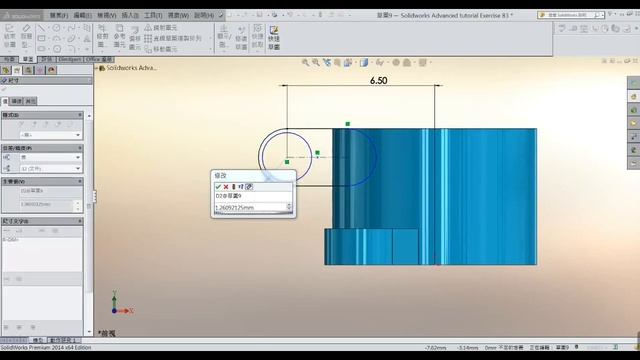Click the Offset Entities tool
This screenshot has width=640, height=360.
point(135,39)
